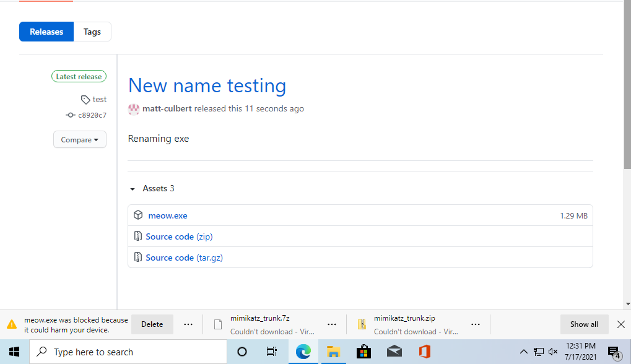Switch to the Tags tab
The image size is (631, 364).
[92, 32]
